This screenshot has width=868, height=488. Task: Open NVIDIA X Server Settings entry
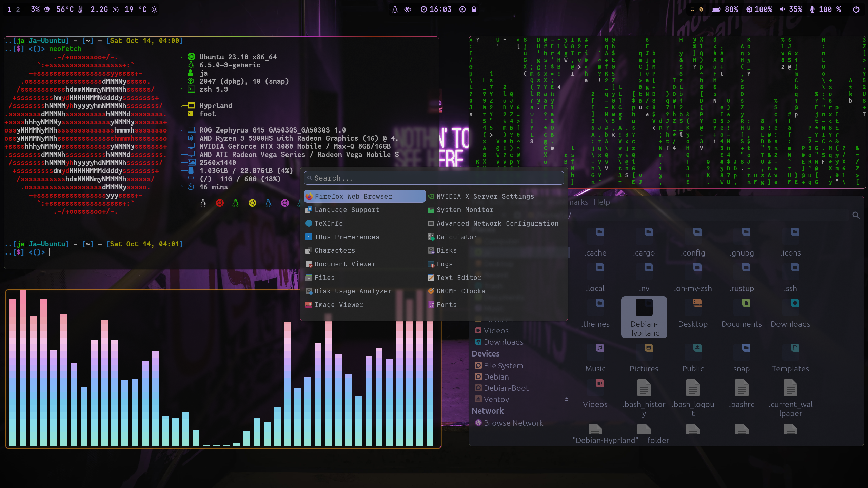(x=485, y=196)
